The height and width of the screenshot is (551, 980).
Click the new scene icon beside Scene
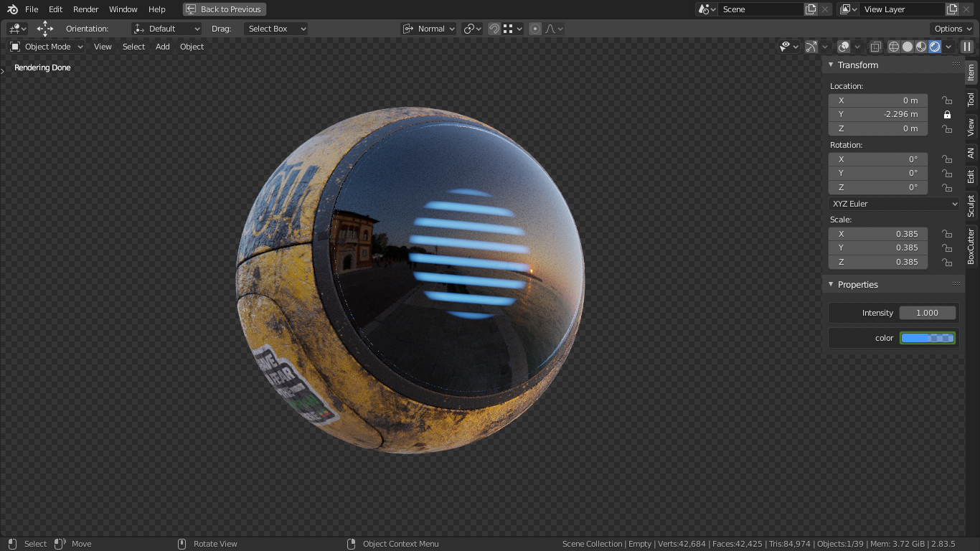(x=811, y=9)
